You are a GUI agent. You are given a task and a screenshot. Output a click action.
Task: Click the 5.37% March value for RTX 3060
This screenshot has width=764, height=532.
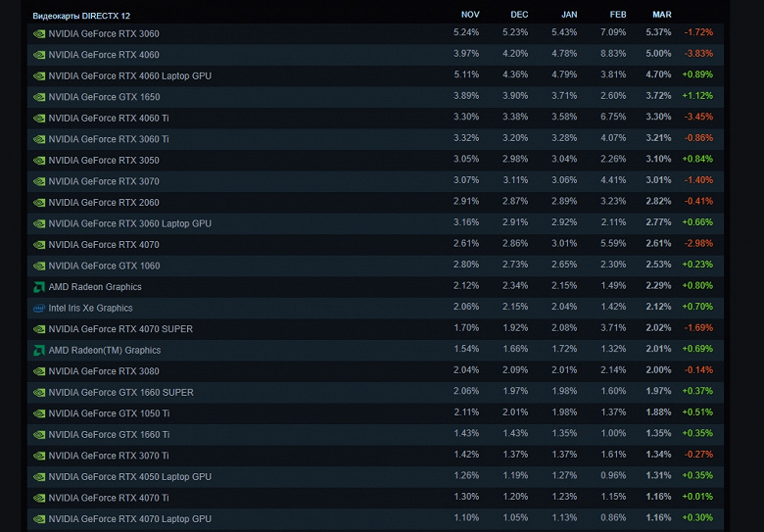[658, 33]
